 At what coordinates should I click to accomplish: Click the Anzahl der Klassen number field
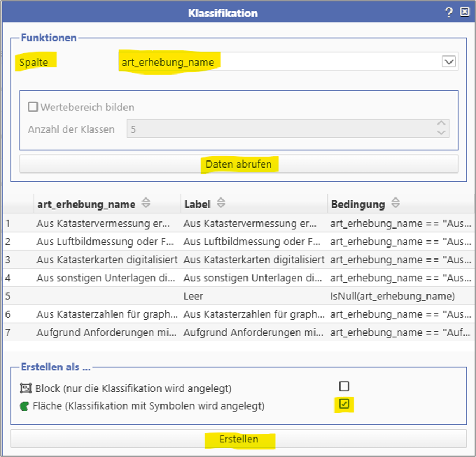click(x=288, y=128)
